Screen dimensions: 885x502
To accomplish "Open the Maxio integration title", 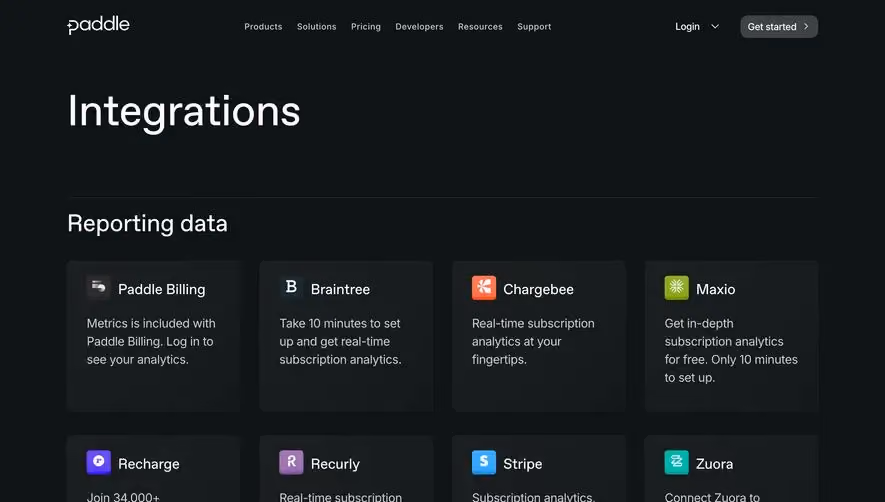I will (716, 289).
